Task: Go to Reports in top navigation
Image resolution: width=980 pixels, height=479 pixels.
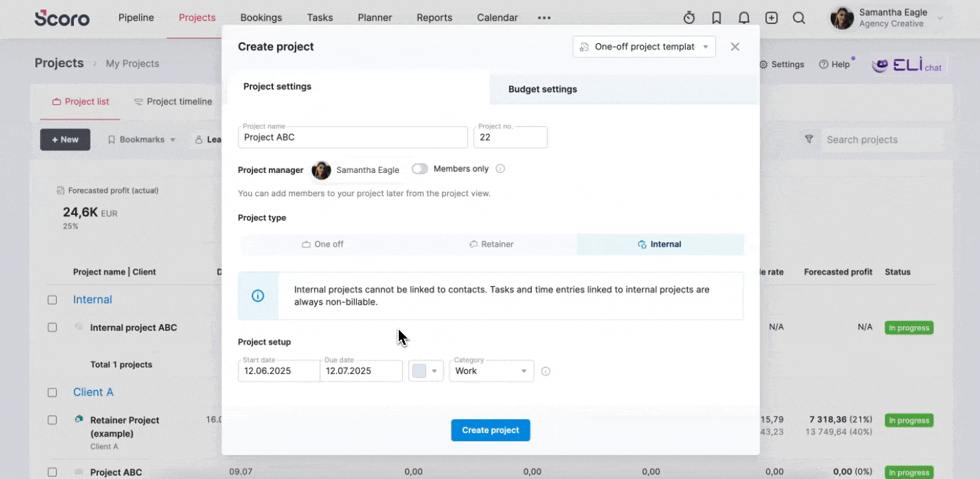Action: 434,18
